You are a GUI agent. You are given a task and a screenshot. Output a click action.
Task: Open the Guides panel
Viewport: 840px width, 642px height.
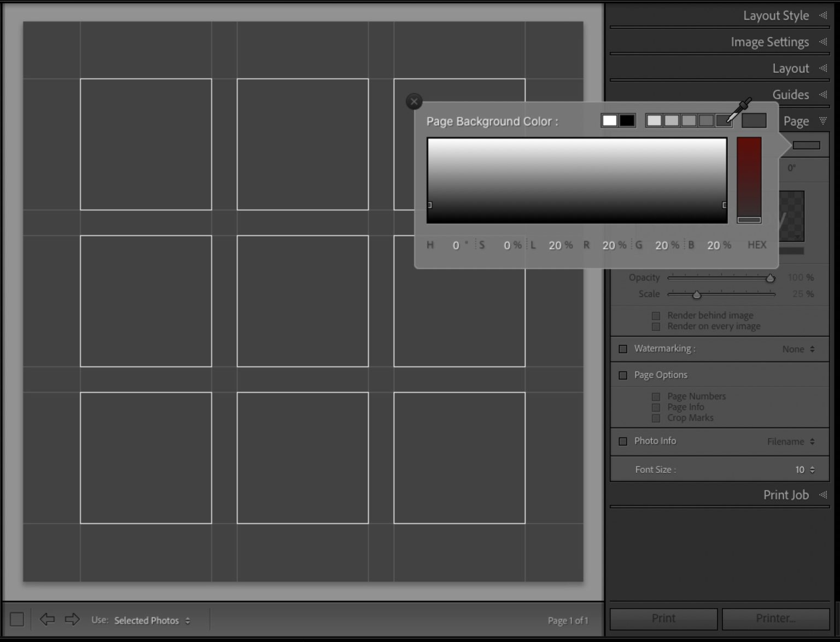[791, 94]
